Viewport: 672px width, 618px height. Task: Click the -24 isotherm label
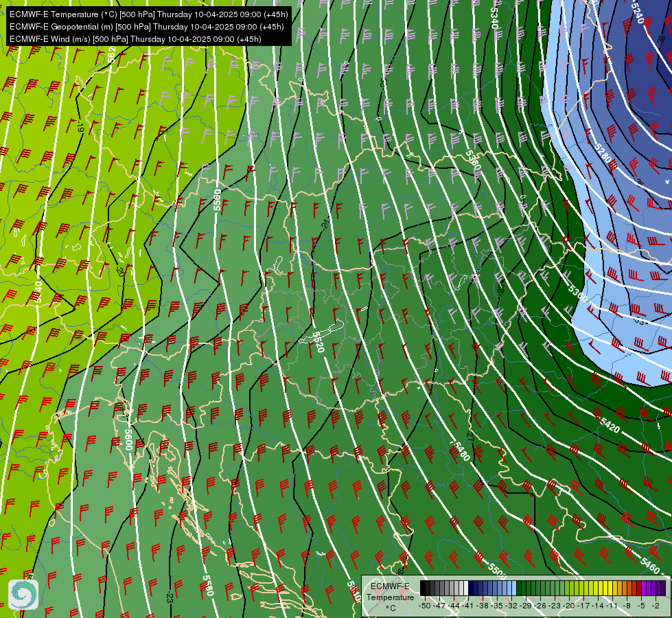(326, 223)
